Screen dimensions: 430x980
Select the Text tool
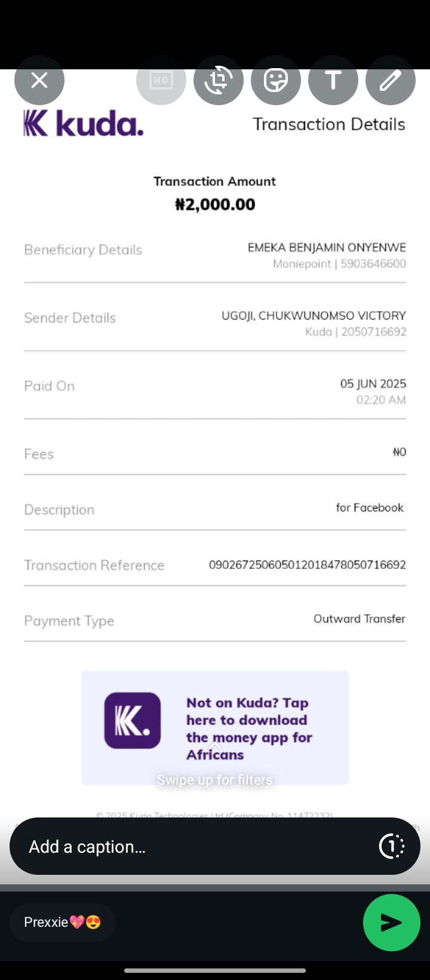coord(333,80)
